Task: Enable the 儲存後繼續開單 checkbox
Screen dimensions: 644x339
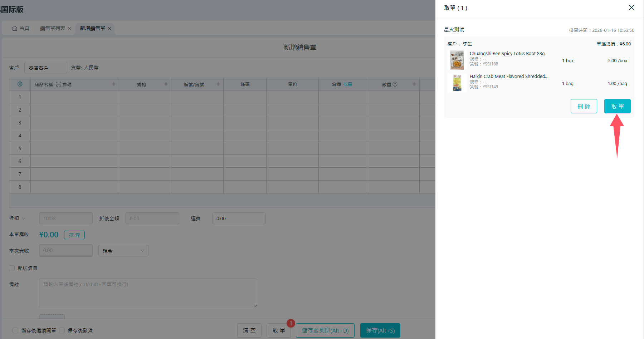Action: 15,330
